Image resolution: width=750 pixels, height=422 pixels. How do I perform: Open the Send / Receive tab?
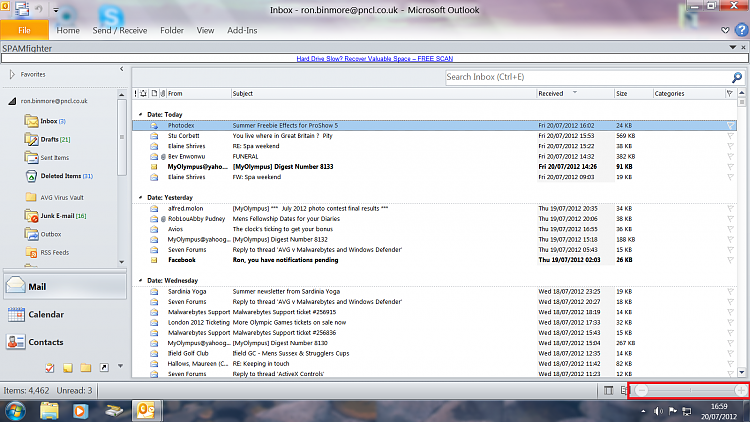tap(120, 30)
